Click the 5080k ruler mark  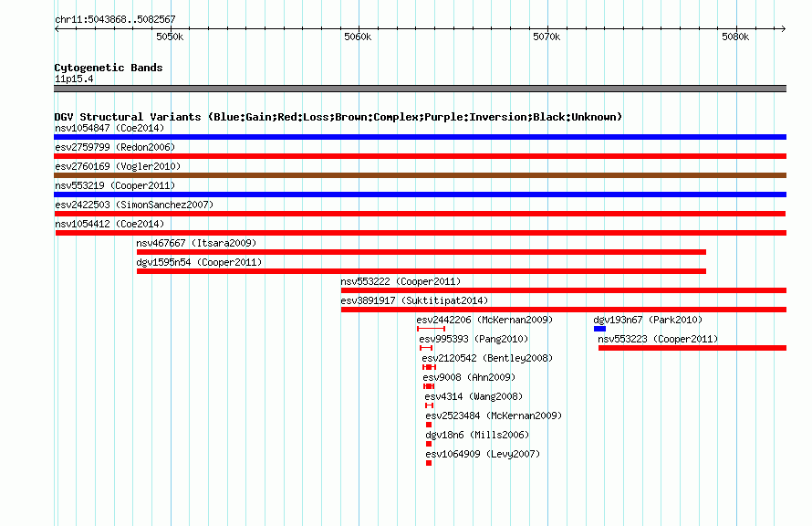[x=735, y=37]
